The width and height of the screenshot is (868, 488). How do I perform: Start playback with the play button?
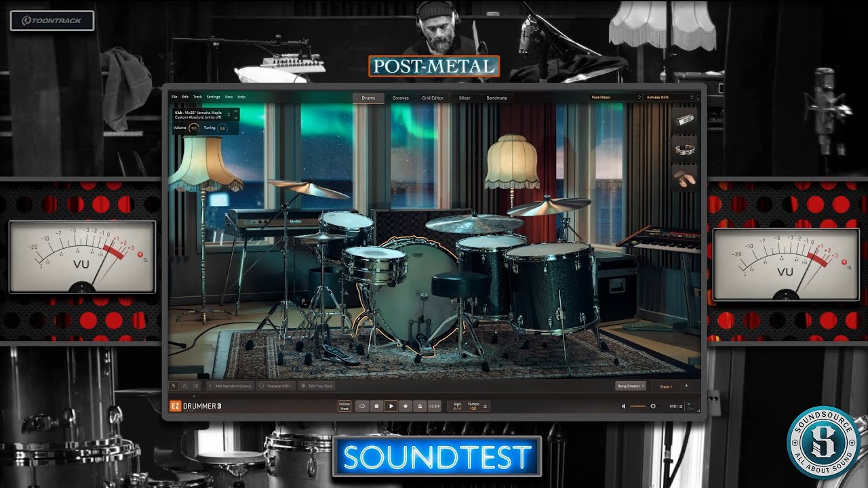tap(391, 406)
